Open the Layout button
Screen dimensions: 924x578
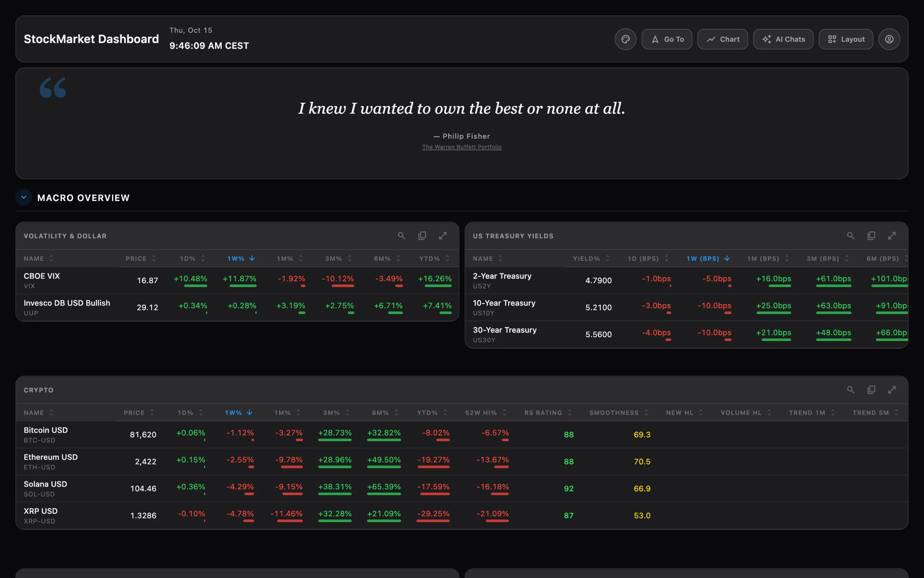(x=846, y=39)
